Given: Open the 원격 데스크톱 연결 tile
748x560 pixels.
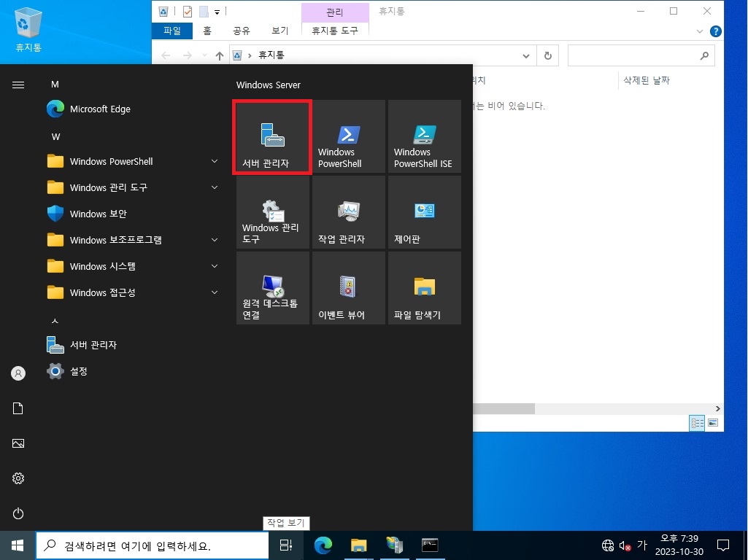Looking at the screenshot, I should click(272, 288).
